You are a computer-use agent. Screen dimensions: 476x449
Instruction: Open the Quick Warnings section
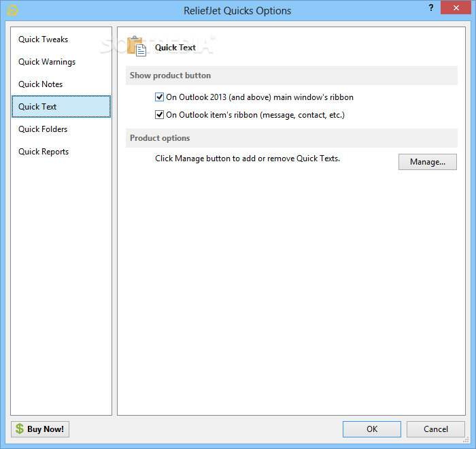pos(61,62)
